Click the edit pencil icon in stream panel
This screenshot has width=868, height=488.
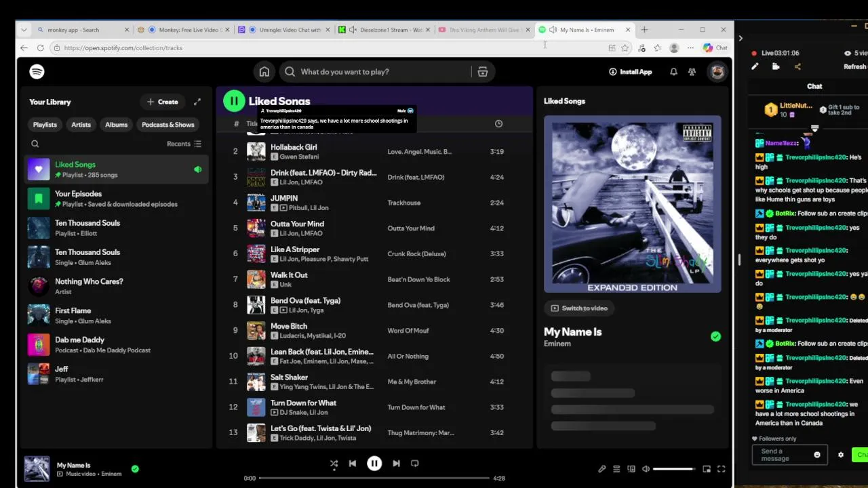pos(755,66)
